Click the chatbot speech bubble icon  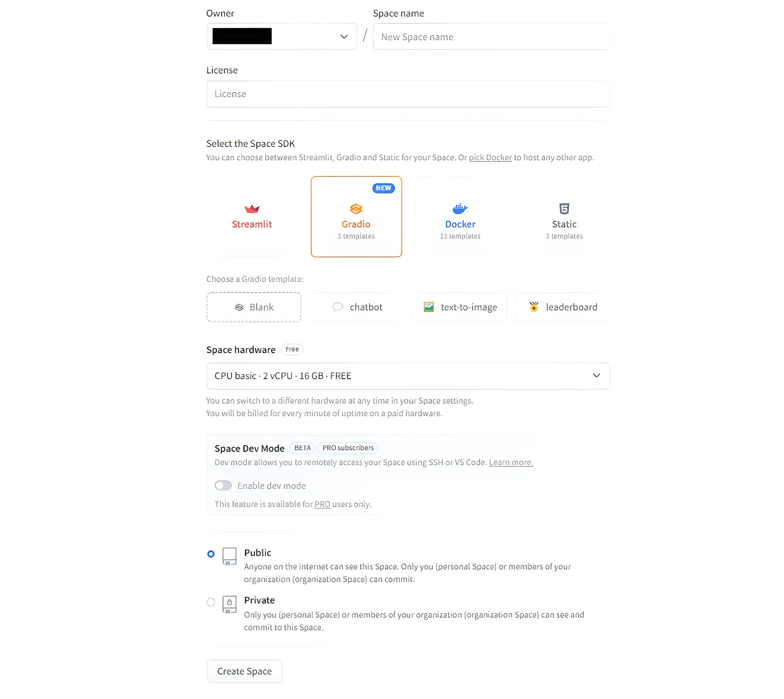tap(337, 307)
